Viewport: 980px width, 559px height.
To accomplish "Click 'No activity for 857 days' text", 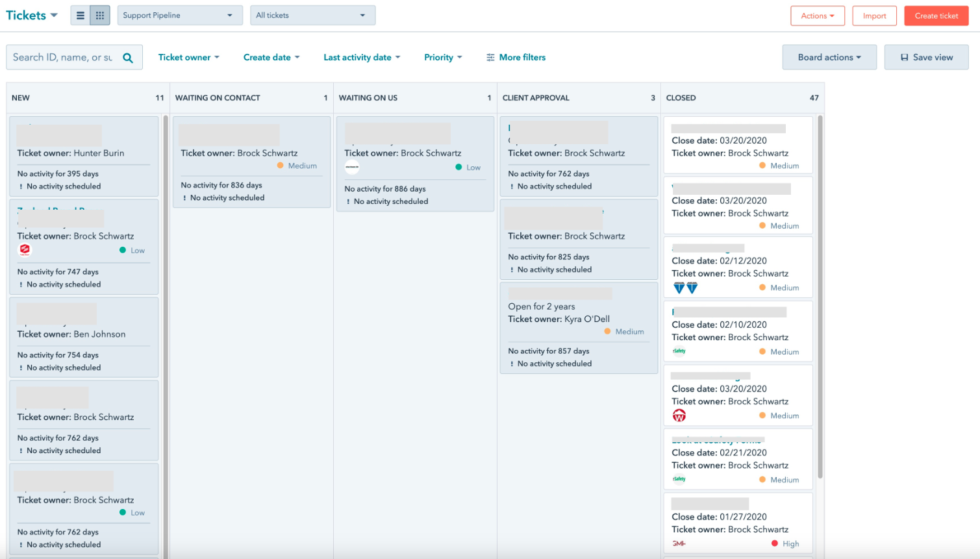I will tap(549, 351).
